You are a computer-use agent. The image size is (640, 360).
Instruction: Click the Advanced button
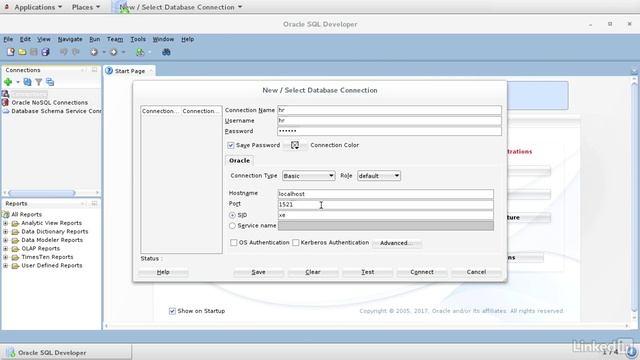click(x=397, y=243)
